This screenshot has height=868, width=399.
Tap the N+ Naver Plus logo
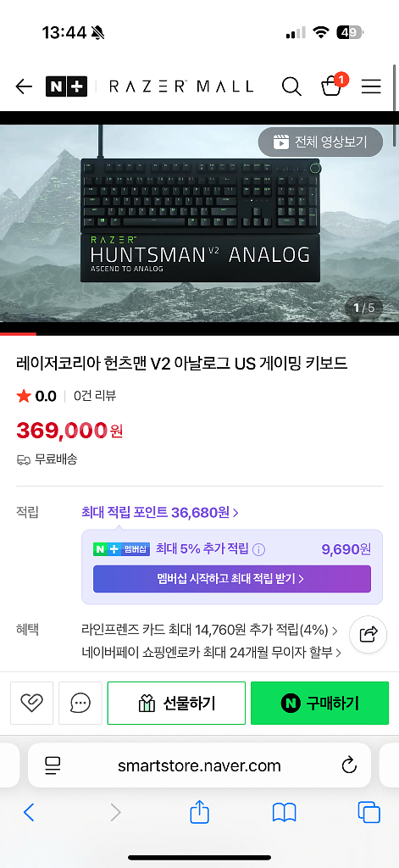tap(66, 86)
